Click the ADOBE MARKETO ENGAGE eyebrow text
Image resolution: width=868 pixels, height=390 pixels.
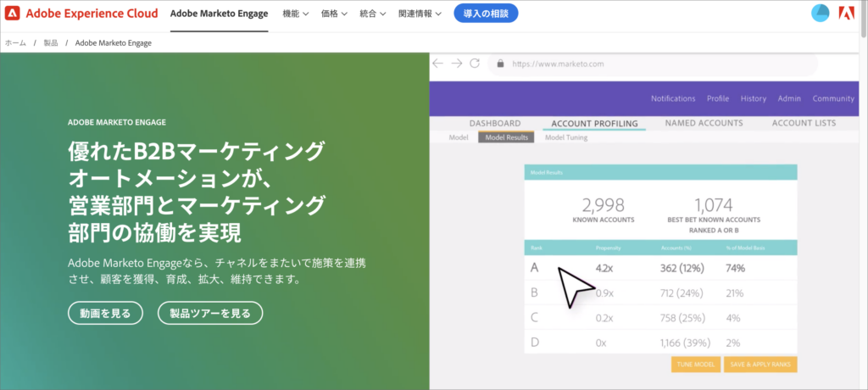tap(117, 123)
